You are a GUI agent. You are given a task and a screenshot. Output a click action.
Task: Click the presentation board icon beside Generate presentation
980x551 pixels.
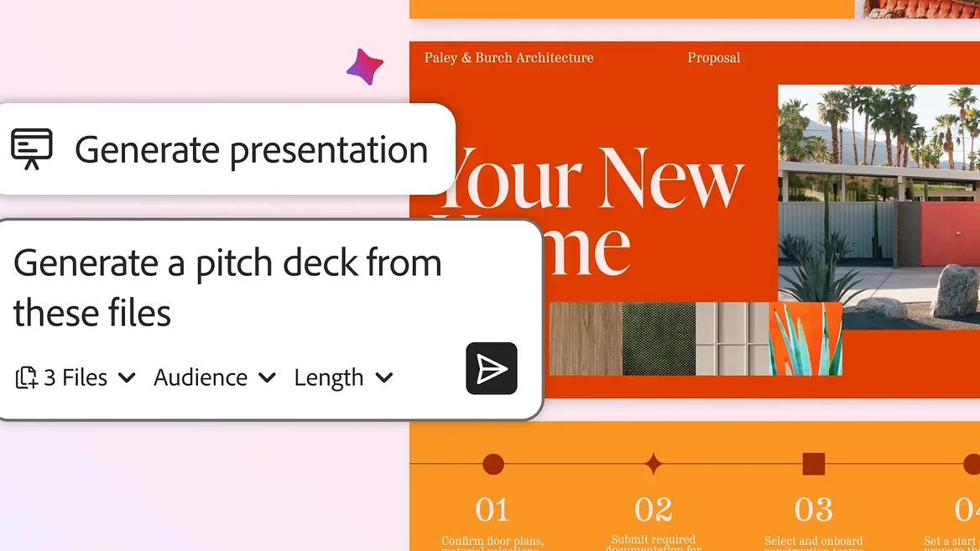pyautogui.click(x=32, y=150)
